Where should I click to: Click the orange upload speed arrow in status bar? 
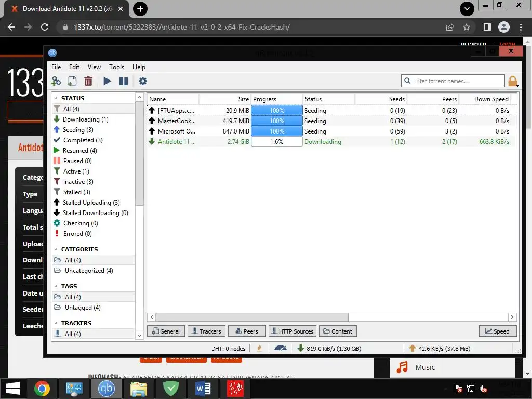(412, 348)
